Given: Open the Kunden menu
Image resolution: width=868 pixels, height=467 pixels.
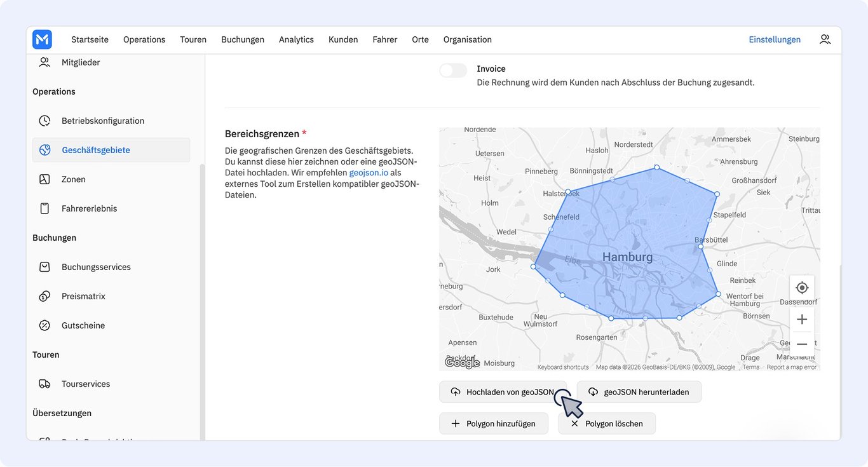Looking at the screenshot, I should pos(343,39).
